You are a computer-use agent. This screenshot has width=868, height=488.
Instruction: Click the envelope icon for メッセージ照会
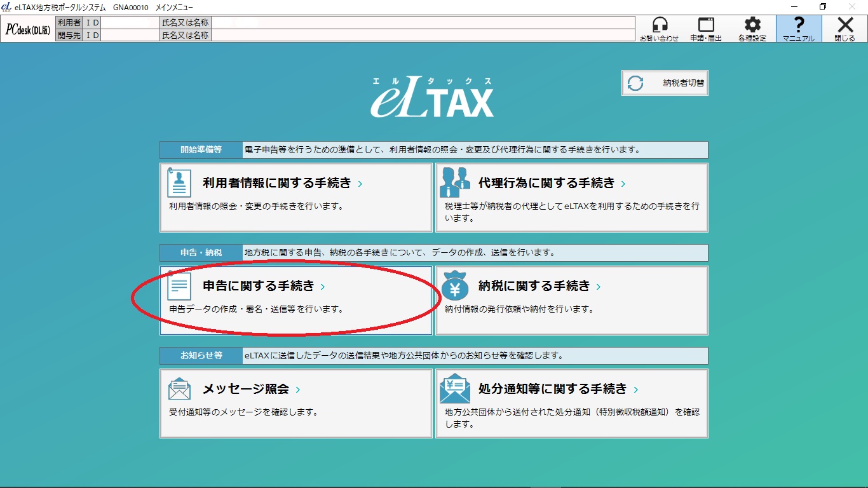pos(179,389)
